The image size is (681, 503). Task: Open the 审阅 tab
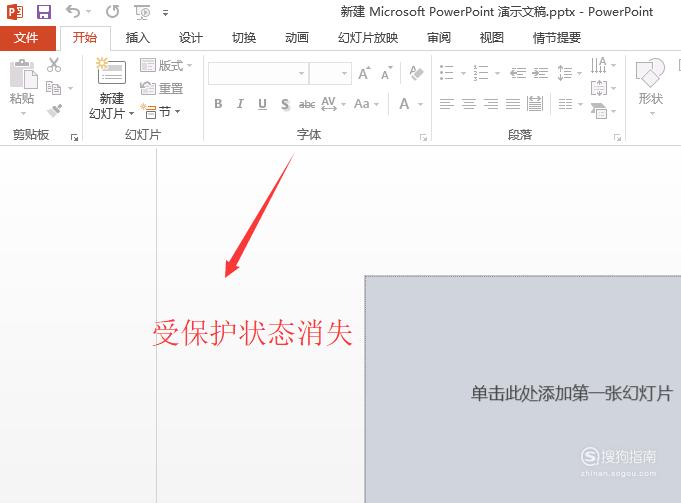click(x=439, y=38)
